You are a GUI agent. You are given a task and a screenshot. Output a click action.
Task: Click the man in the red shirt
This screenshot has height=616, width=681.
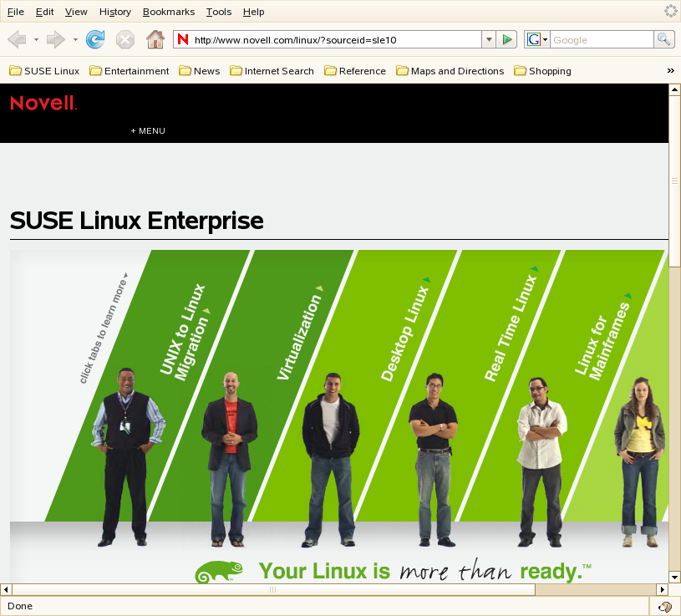coord(229,458)
